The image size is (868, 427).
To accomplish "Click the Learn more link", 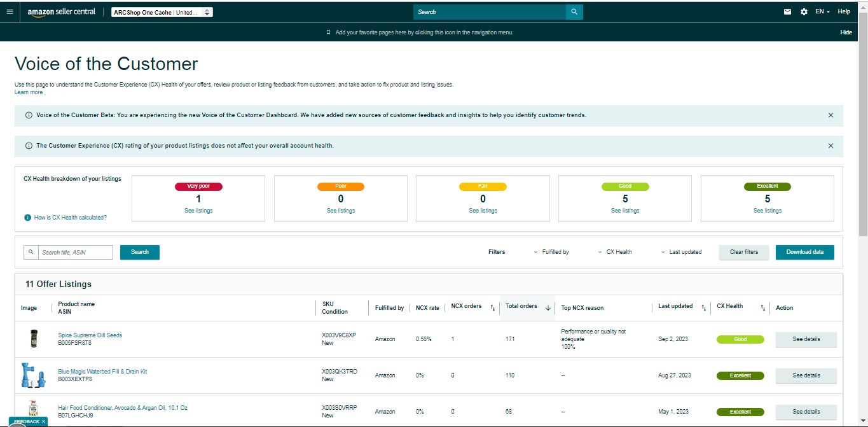I will pyautogui.click(x=29, y=92).
